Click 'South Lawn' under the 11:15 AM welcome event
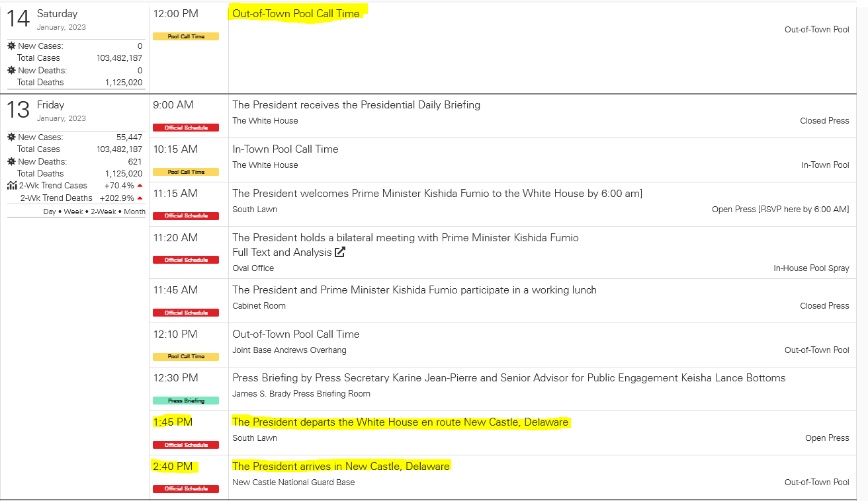 (255, 210)
